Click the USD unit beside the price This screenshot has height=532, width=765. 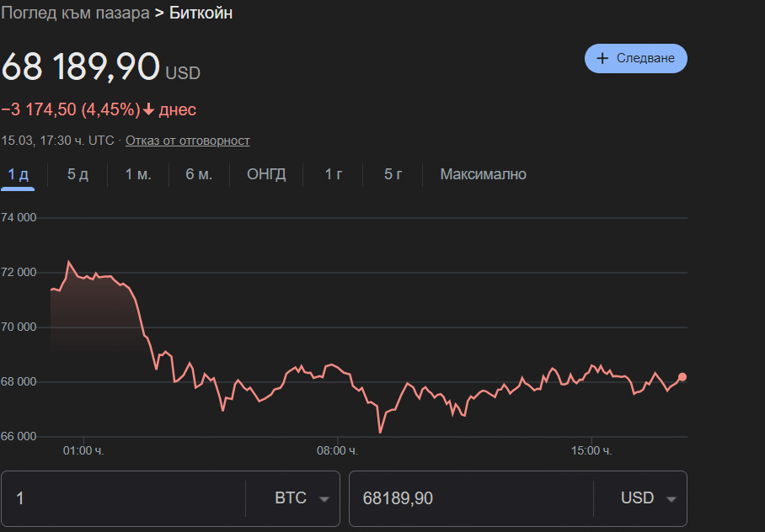183,73
